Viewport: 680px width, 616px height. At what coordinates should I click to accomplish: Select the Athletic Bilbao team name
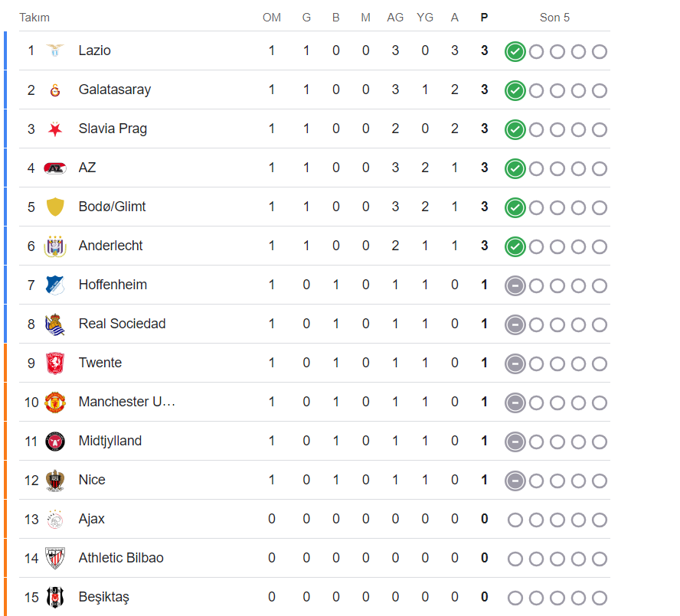pos(121,558)
